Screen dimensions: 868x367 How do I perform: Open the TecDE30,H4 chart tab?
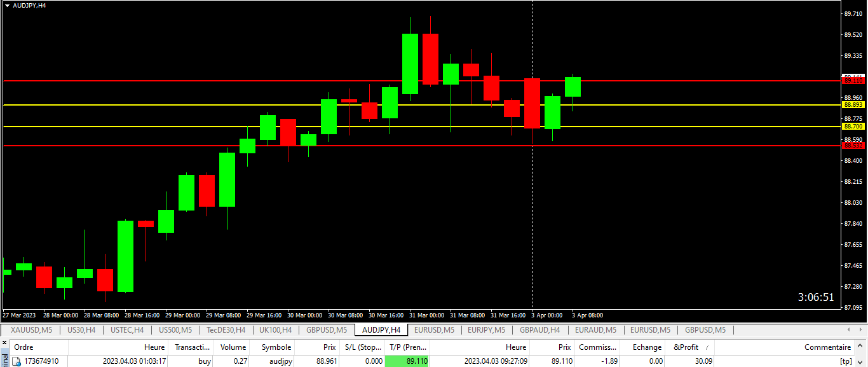click(x=226, y=330)
